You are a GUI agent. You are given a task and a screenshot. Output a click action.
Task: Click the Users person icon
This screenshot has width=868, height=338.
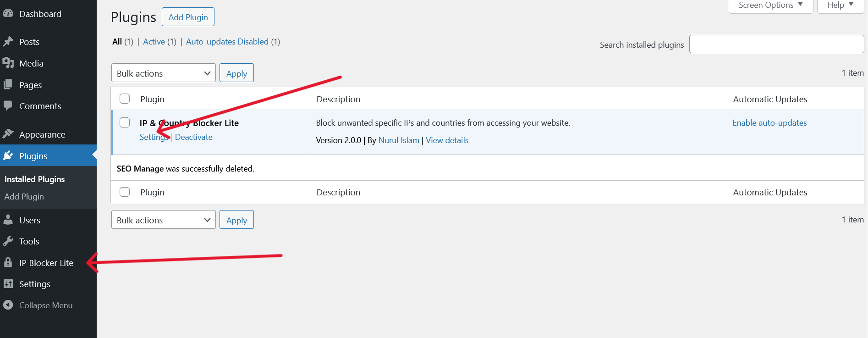(x=8, y=220)
